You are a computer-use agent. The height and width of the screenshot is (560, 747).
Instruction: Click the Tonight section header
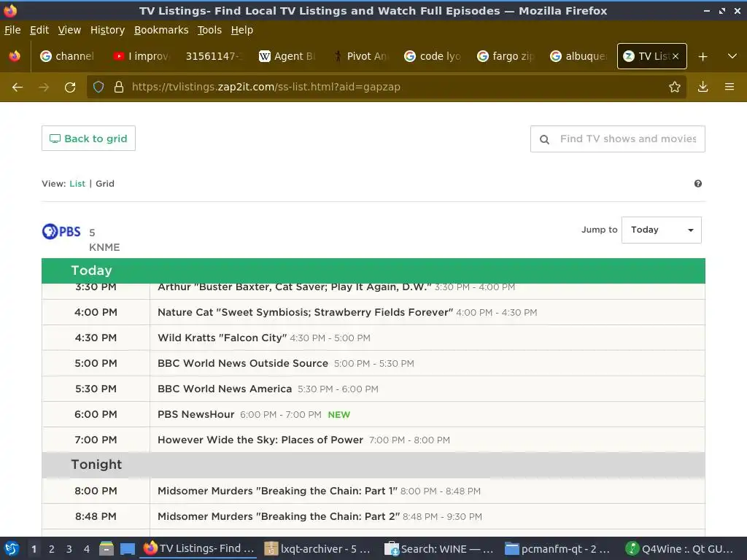(x=373, y=464)
